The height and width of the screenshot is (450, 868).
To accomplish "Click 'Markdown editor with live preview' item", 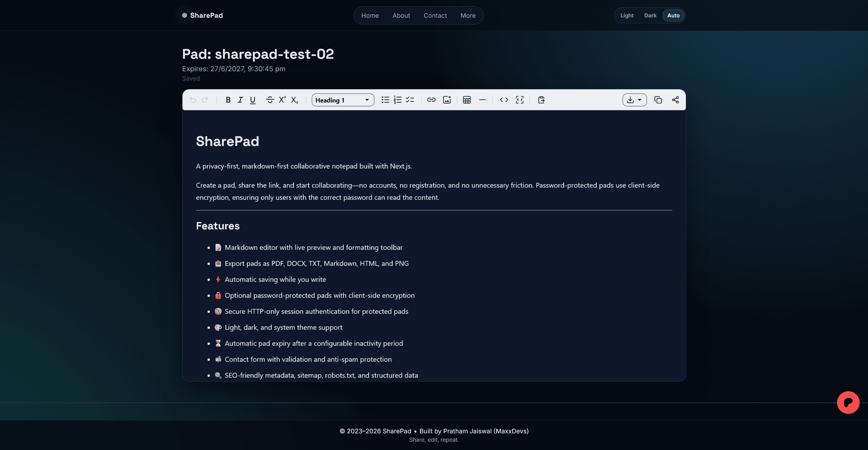I will [314, 248].
